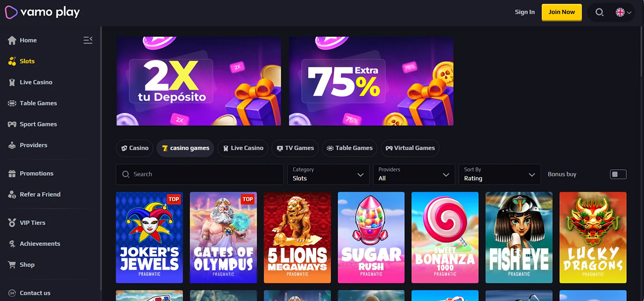Screen dimensions: 644x301
Task: Click the Join Now button
Action: pyautogui.click(x=562, y=12)
